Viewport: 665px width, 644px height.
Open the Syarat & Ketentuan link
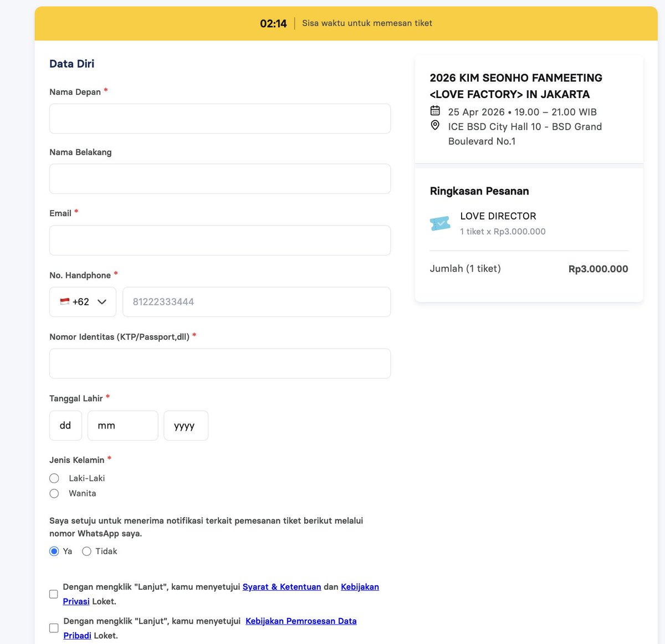pos(282,587)
